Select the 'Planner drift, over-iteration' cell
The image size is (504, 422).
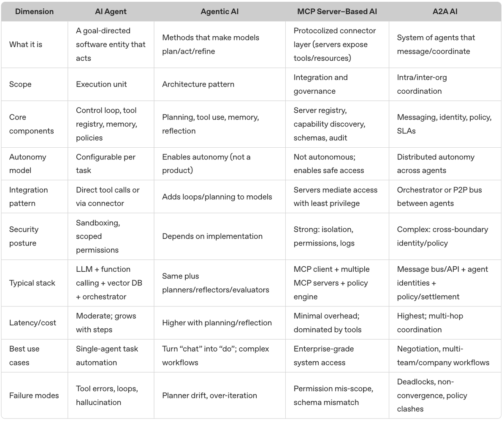point(209,395)
